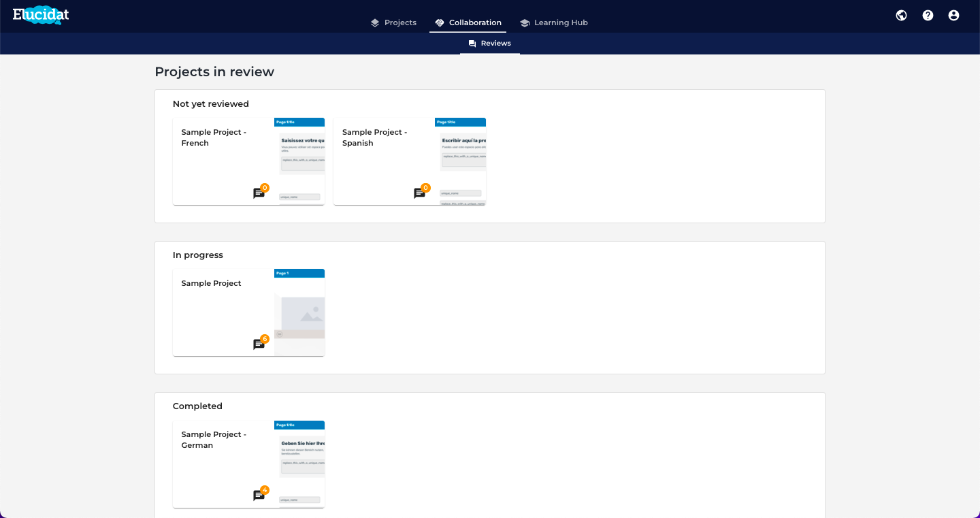Click the French project preview thumbnail
Image resolution: width=980 pixels, height=518 pixels.
[x=299, y=161]
